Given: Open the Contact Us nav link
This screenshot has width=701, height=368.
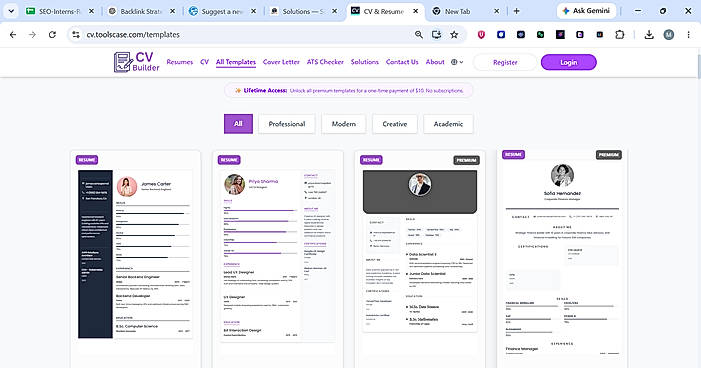Looking at the screenshot, I should click(x=402, y=62).
